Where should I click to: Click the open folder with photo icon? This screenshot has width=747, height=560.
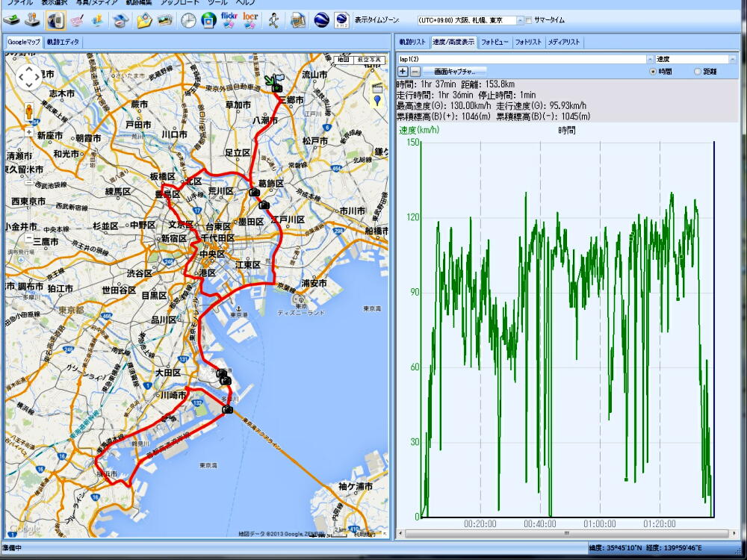[144, 20]
